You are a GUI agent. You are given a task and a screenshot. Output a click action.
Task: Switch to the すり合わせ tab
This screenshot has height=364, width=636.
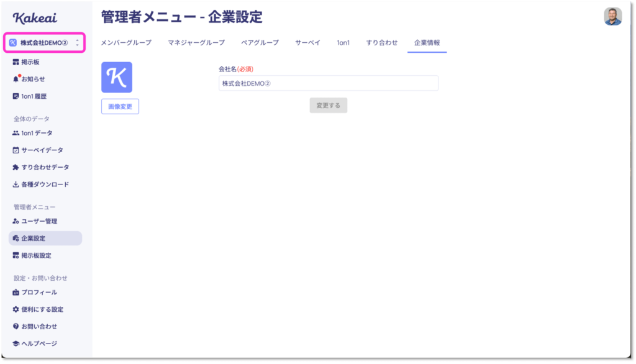[x=382, y=43]
